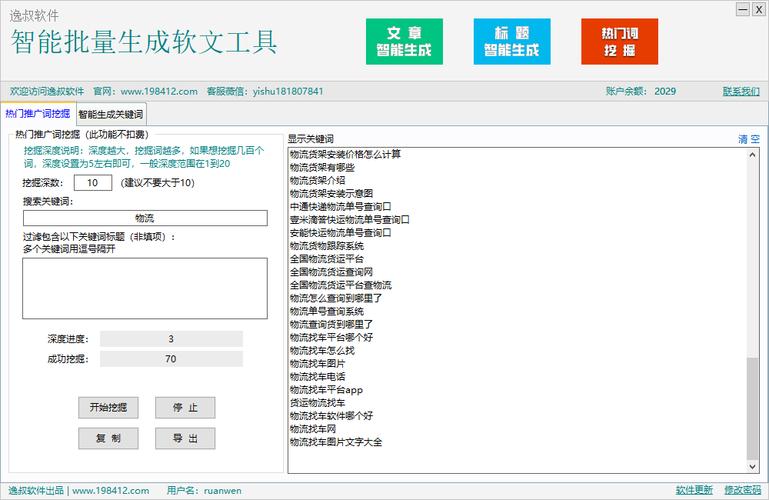Click scrollbar up arrow in keyword list

point(752,155)
